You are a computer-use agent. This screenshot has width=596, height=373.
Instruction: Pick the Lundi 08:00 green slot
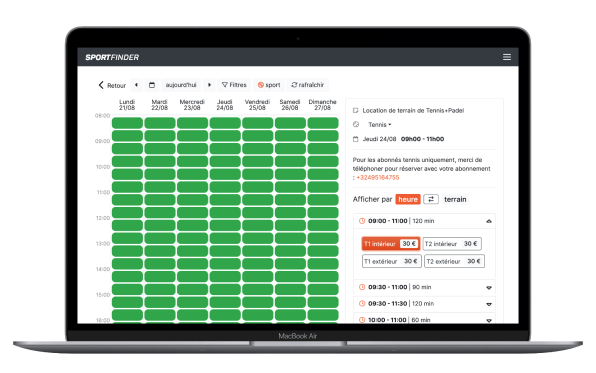coord(127,123)
